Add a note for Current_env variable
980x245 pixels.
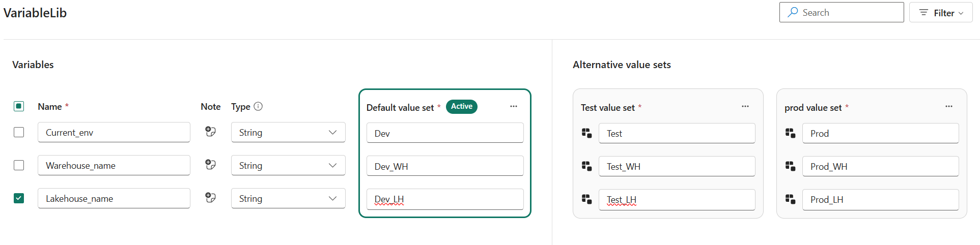210,132
